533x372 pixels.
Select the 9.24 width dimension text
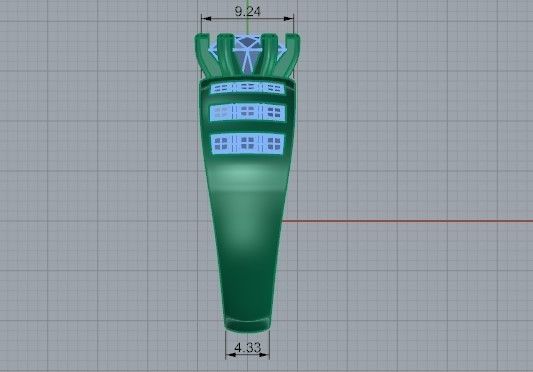247,11
